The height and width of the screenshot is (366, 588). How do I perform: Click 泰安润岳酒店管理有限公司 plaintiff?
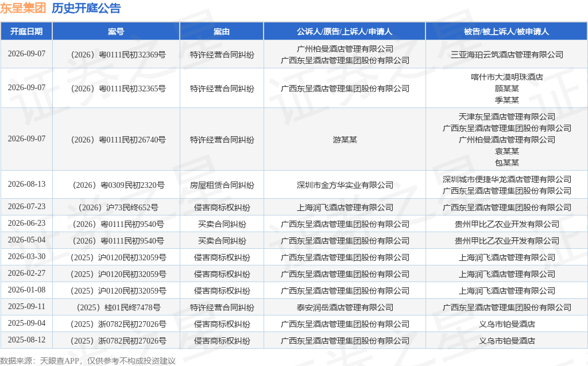[345, 307]
